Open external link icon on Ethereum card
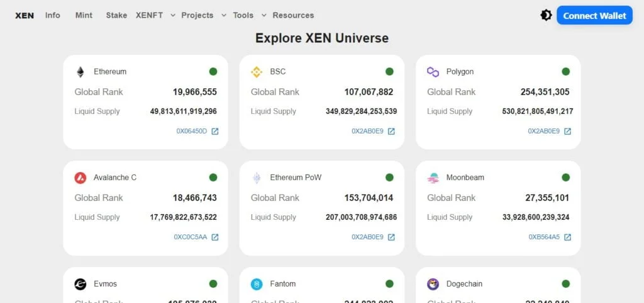The image size is (644, 303). [215, 132]
